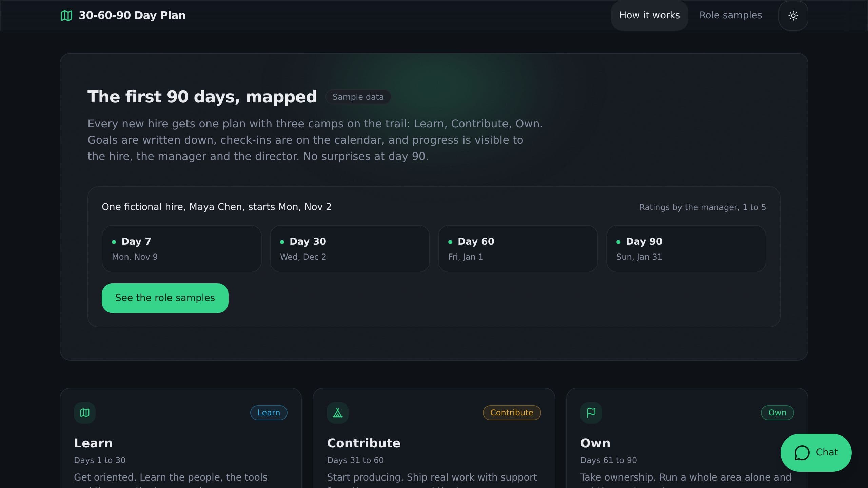This screenshot has width=868, height=488.
Task: Select the Day 60 check-in card
Action: coord(518,248)
